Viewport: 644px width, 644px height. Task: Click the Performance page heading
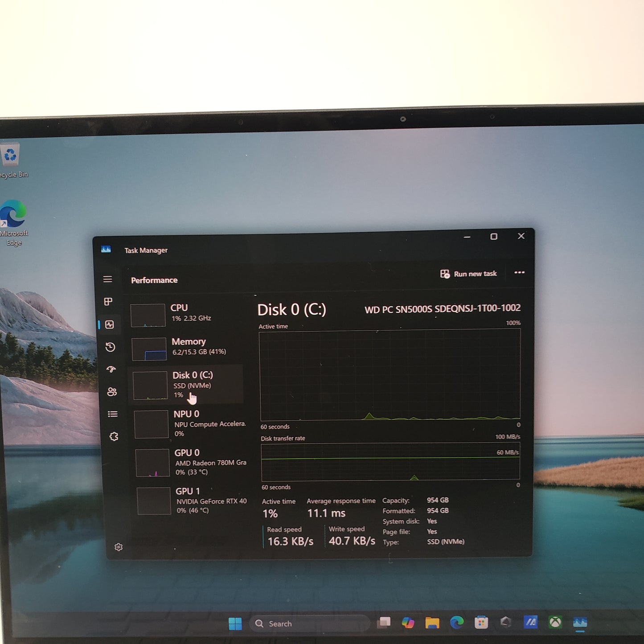click(154, 280)
